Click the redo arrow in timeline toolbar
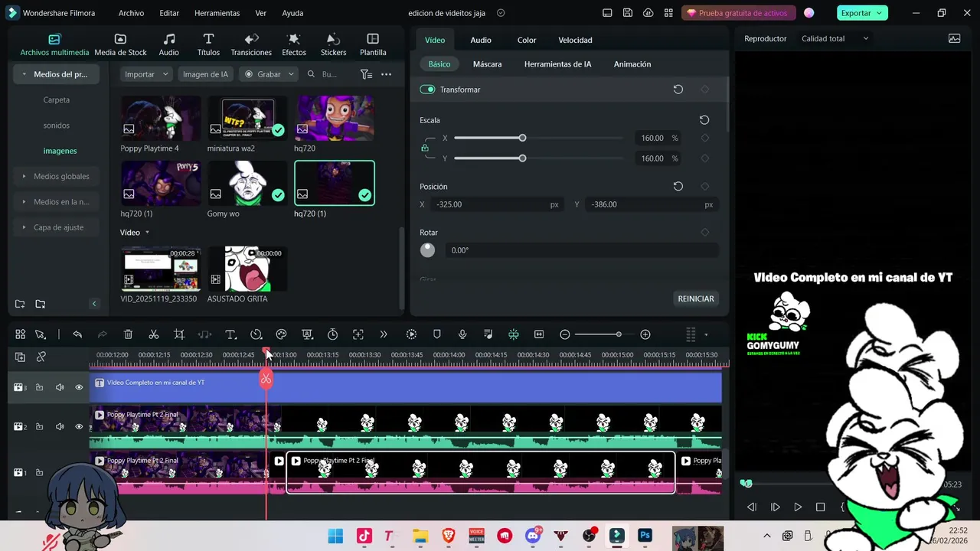This screenshot has width=980, height=551. pyautogui.click(x=103, y=334)
